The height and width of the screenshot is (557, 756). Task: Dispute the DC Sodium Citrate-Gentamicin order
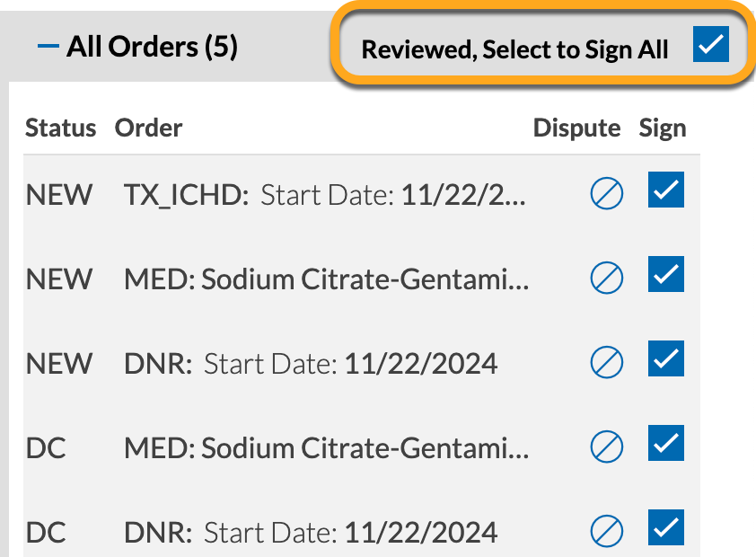607,446
